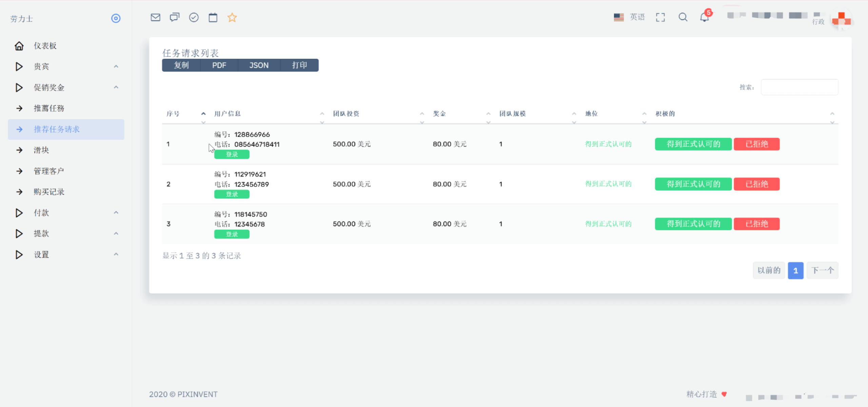Viewport: 868px width, 407px height.
Task: Click green 登录 button for user 128866966
Action: pyautogui.click(x=232, y=154)
